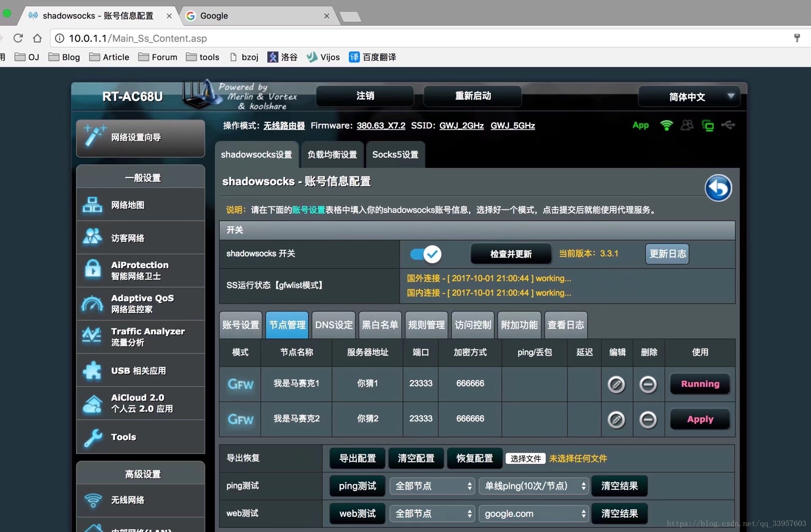Switch to 负载均衡设置 tab
This screenshot has height=532, width=811.
(x=332, y=155)
